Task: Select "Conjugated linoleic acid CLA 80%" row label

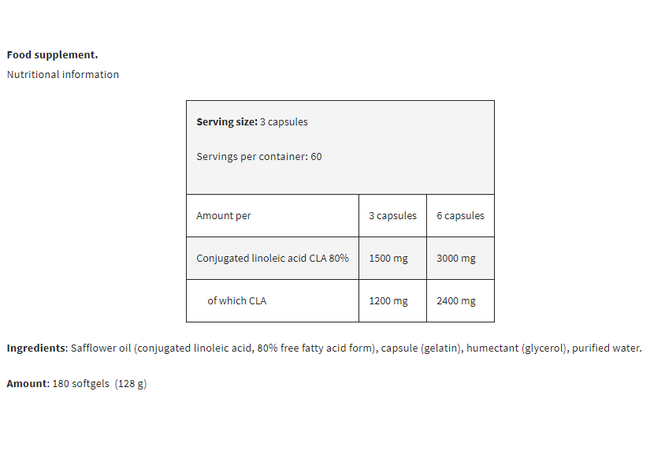Action: point(272,258)
